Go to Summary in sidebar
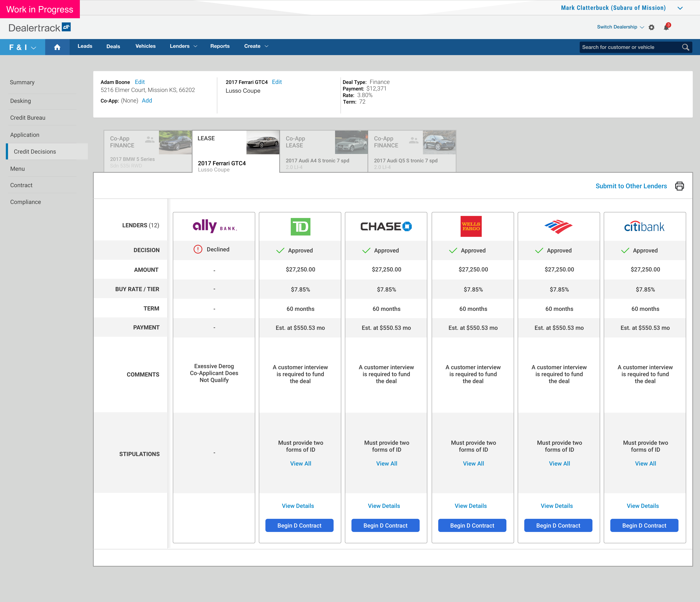Viewport: 700px width, 602px height. tap(22, 82)
